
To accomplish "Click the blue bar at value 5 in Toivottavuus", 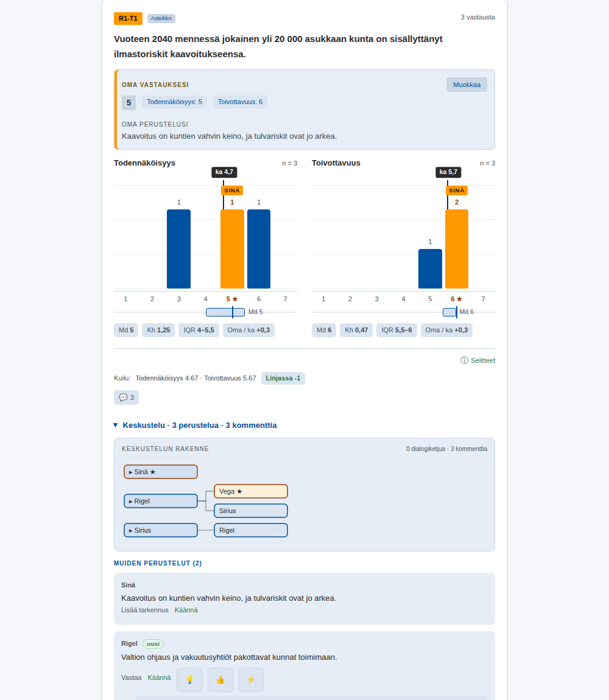I will click(x=431, y=269).
